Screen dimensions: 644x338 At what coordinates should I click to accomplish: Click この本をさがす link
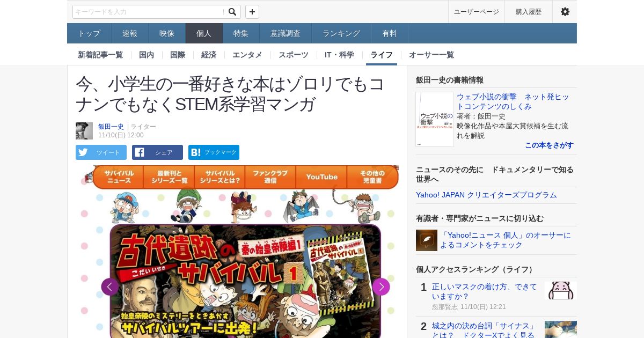[549, 145]
